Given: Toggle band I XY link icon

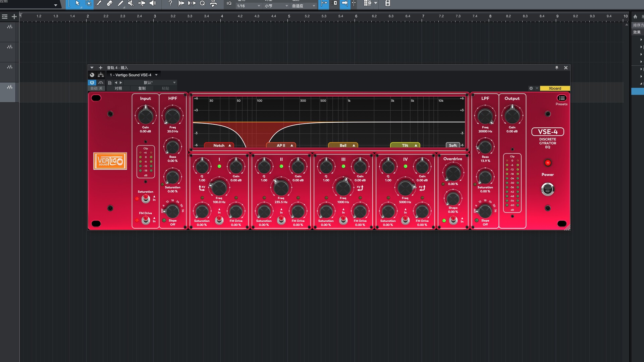Looking at the screenshot, I should [202, 188].
